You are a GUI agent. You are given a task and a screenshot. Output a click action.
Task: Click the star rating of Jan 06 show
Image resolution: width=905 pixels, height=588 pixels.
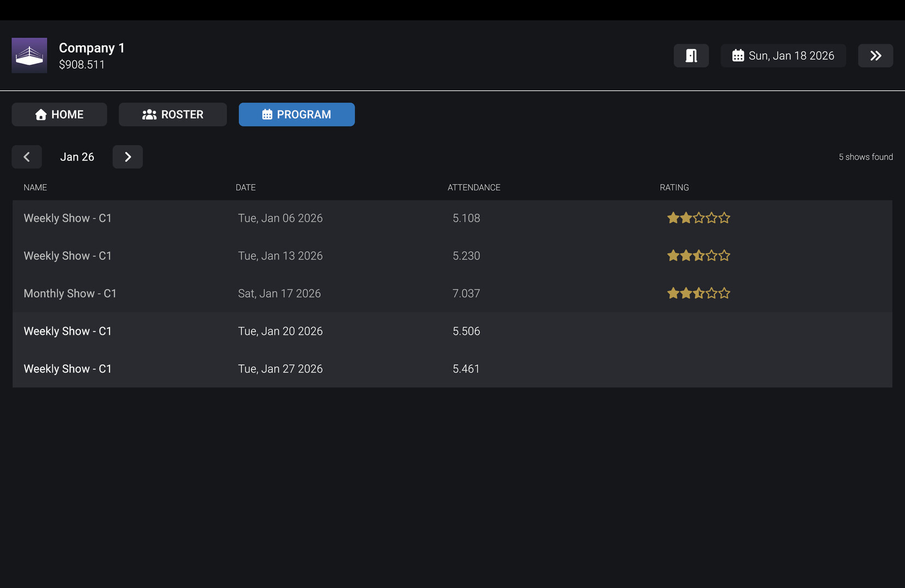pyautogui.click(x=698, y=218)
